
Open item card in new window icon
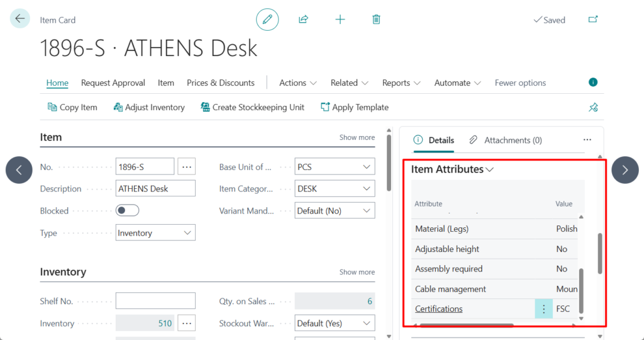click(x=592, y=20)
